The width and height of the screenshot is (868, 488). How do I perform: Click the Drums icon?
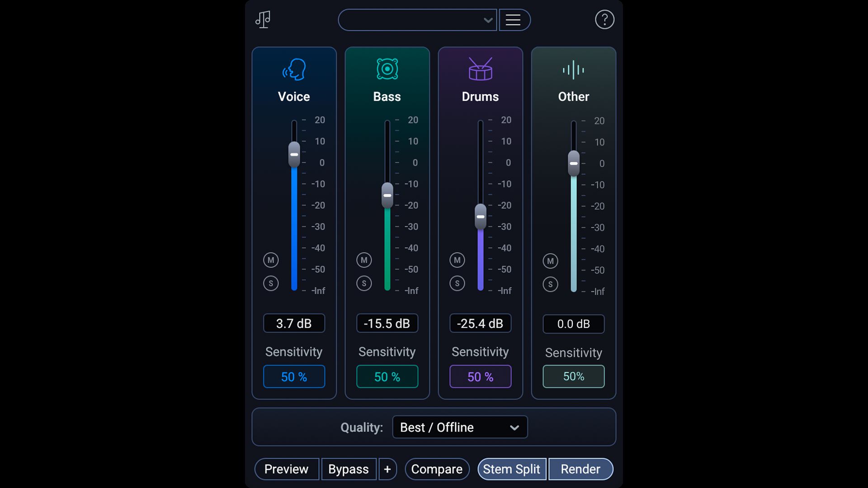pos(480,69)
